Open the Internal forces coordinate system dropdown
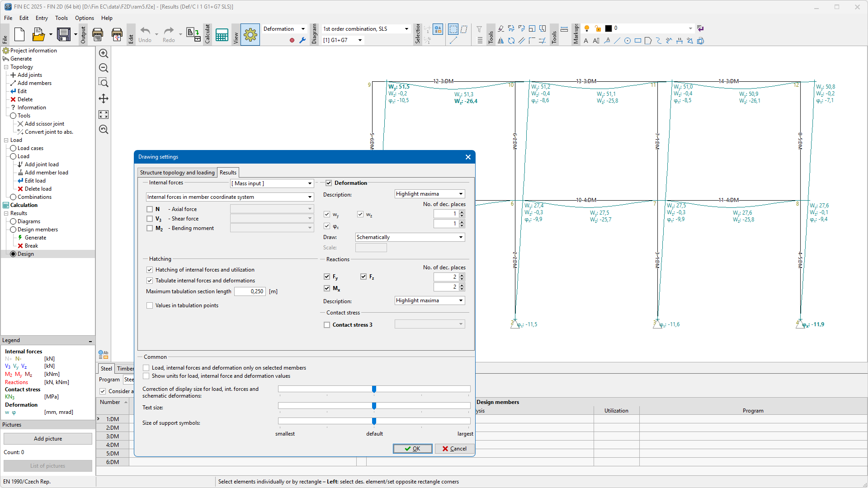 (230, 197)
